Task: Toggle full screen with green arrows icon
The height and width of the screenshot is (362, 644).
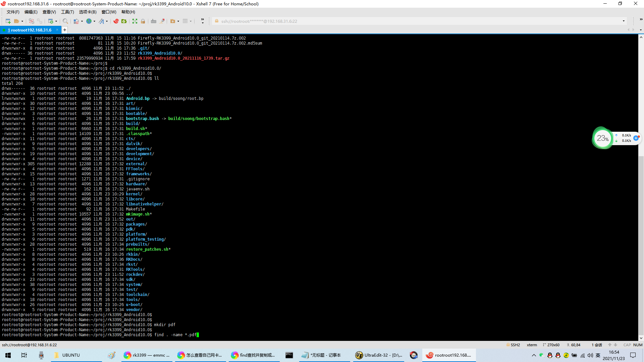Action: click(135, 21)
